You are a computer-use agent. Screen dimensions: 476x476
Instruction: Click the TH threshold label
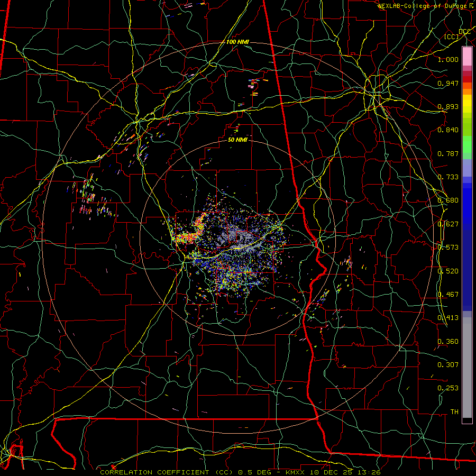pos(454,411)
